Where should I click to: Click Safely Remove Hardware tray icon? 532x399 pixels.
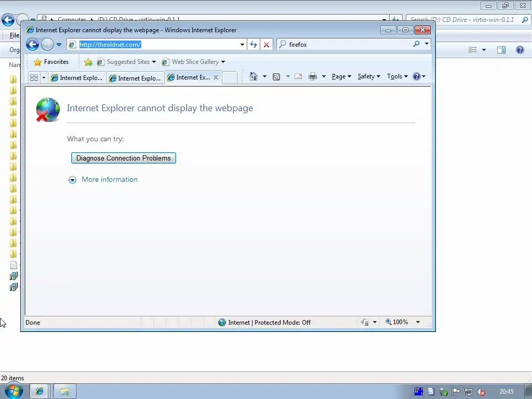tap(444, 392)
